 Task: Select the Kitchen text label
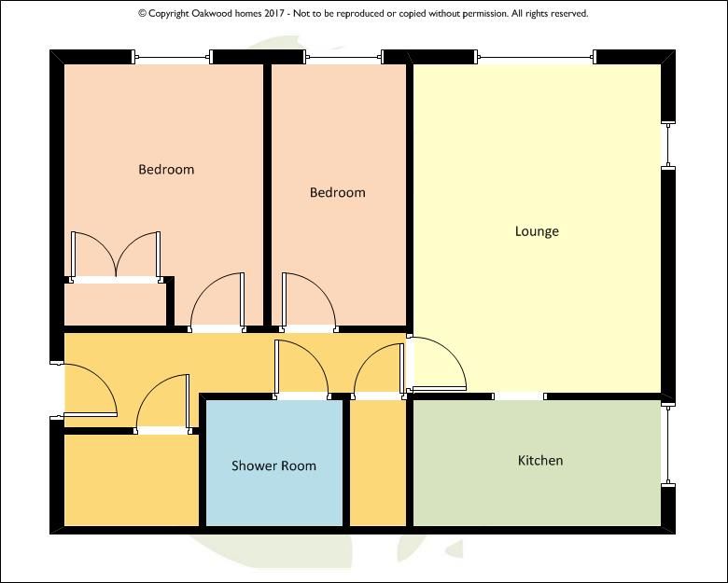coord(540,461)
